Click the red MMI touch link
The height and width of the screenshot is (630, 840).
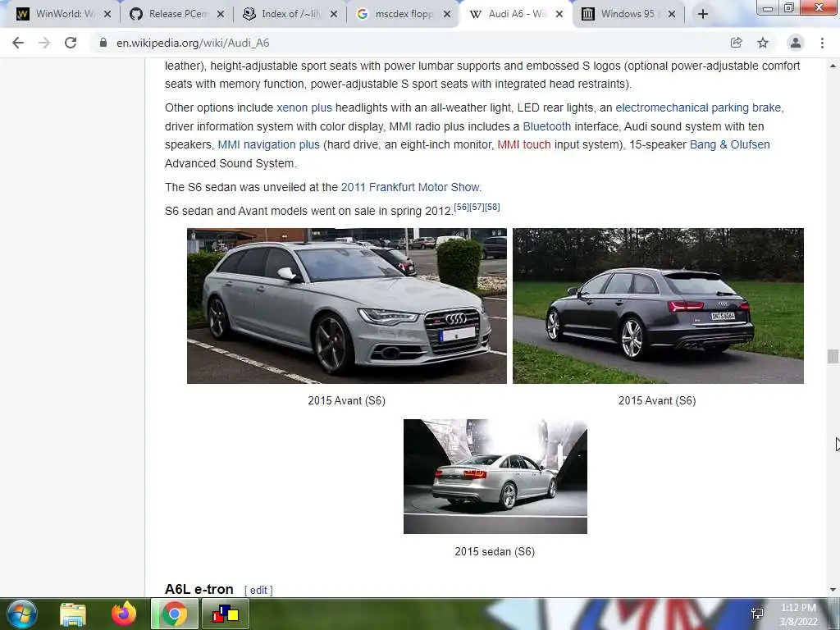524,144
